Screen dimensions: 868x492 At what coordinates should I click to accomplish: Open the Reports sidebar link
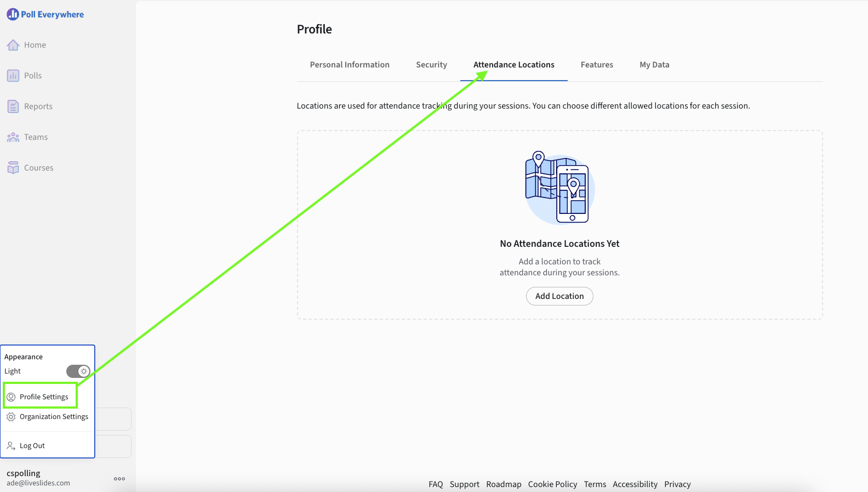tap(38, 106)
